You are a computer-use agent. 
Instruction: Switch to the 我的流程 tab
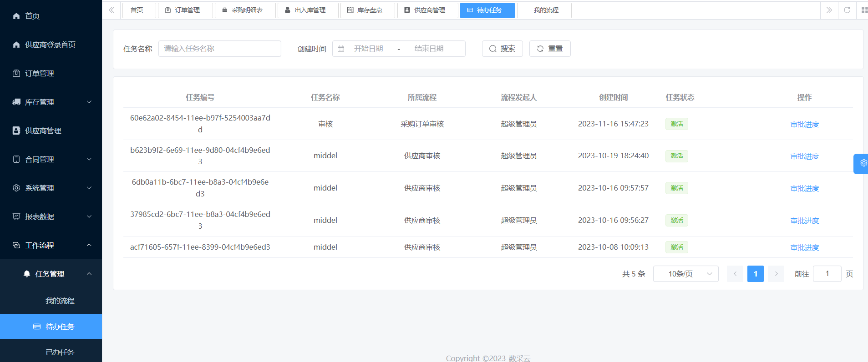click(544, 10)
